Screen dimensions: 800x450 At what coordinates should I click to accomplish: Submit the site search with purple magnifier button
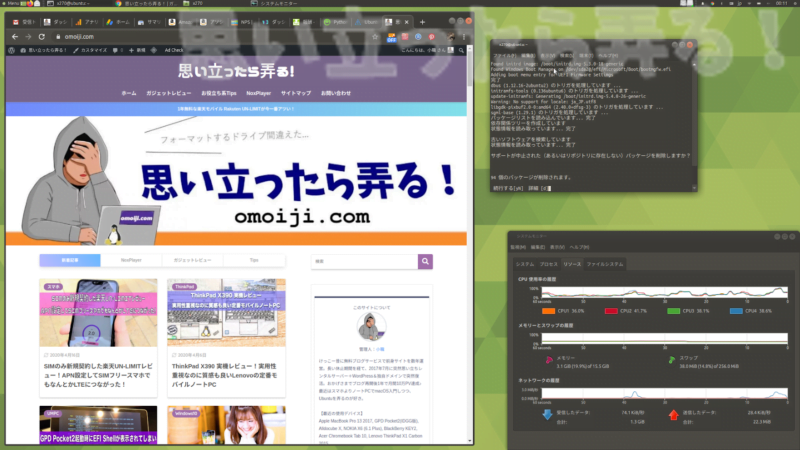point(425,261)
